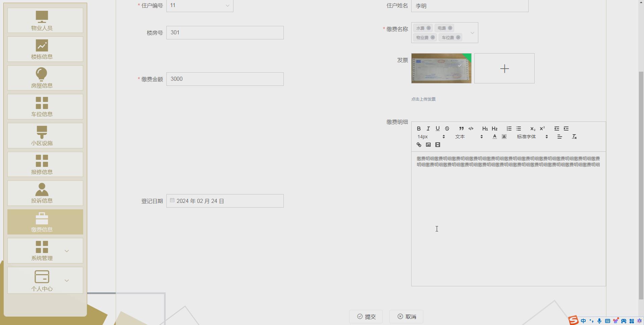Viewport: 644px width, 325px height.
Task: Open the 报修信息 sidebar menu
Action: [x=45, y=165]
